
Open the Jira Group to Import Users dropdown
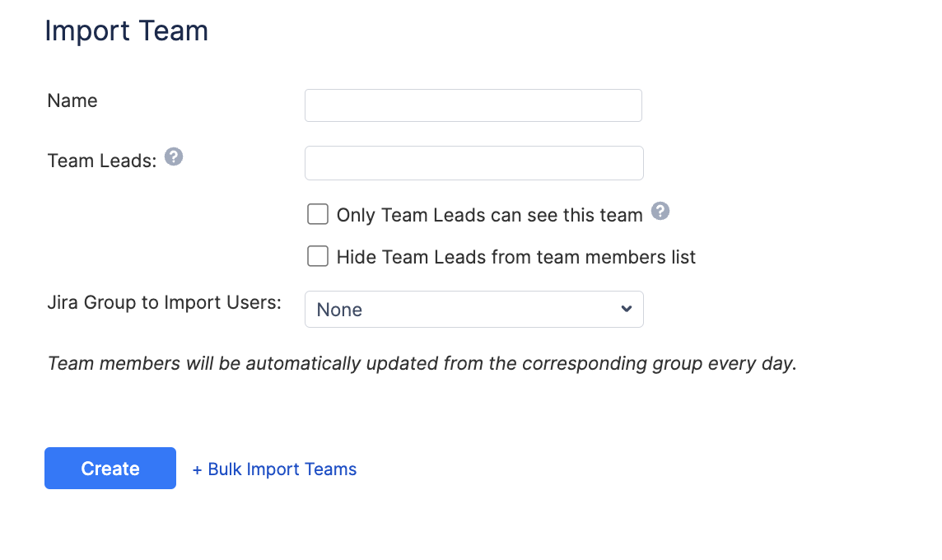[x=474, y=309]
